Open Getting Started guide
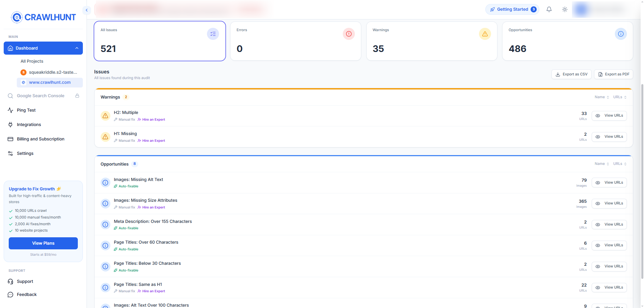Image resolution: width=644 pixels, height=308 pixels. [513, 9]
